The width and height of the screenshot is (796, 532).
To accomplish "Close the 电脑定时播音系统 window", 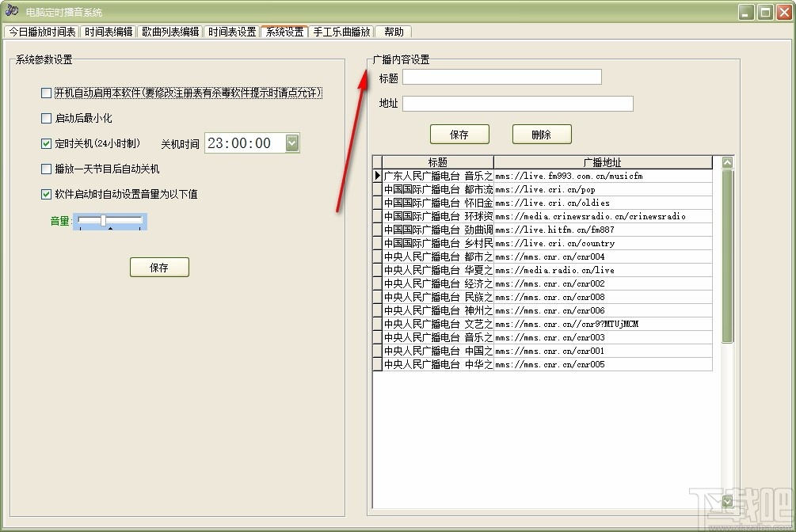I will (x=784, y=12).
